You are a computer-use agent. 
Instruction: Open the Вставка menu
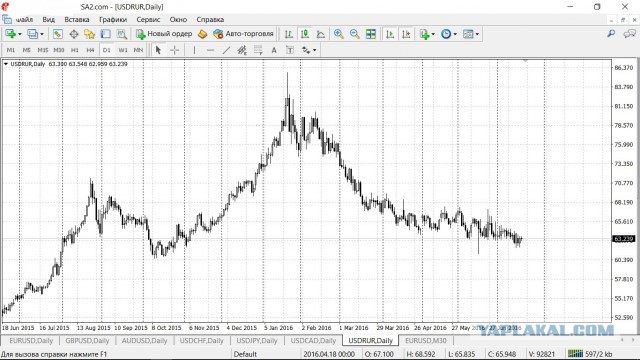[x=77, y=20]
